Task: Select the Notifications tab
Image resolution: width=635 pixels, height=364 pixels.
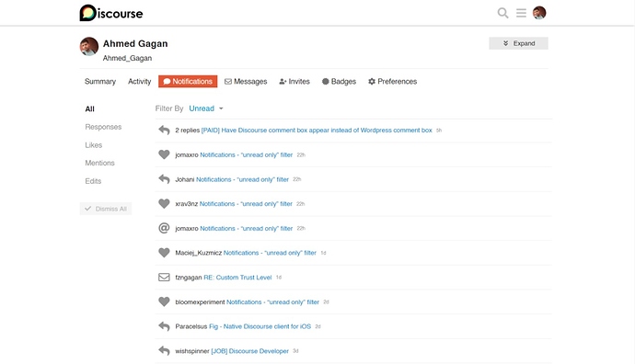Action: pos(188,81)
